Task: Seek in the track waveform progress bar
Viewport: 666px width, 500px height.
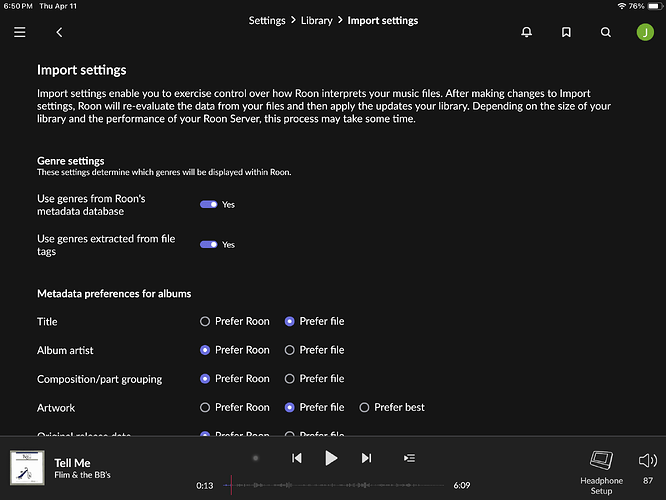Action: [x=333, y=485]
